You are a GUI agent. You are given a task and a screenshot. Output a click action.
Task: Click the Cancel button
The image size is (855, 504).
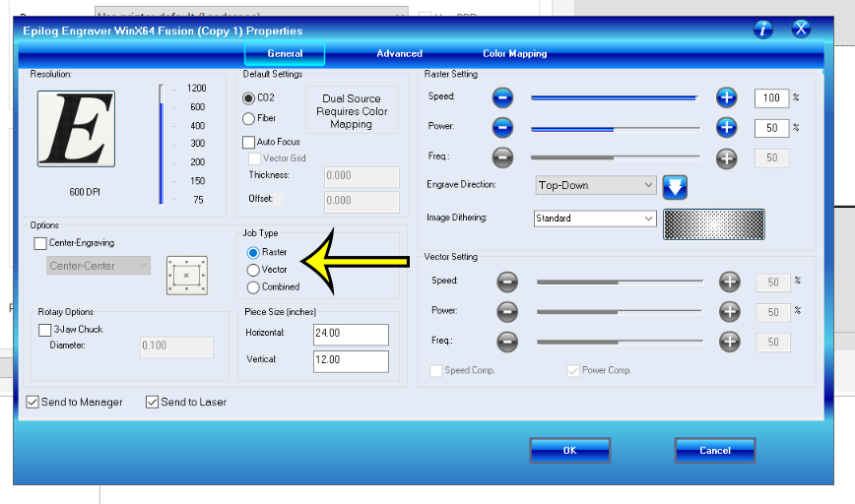pos(715,451)
